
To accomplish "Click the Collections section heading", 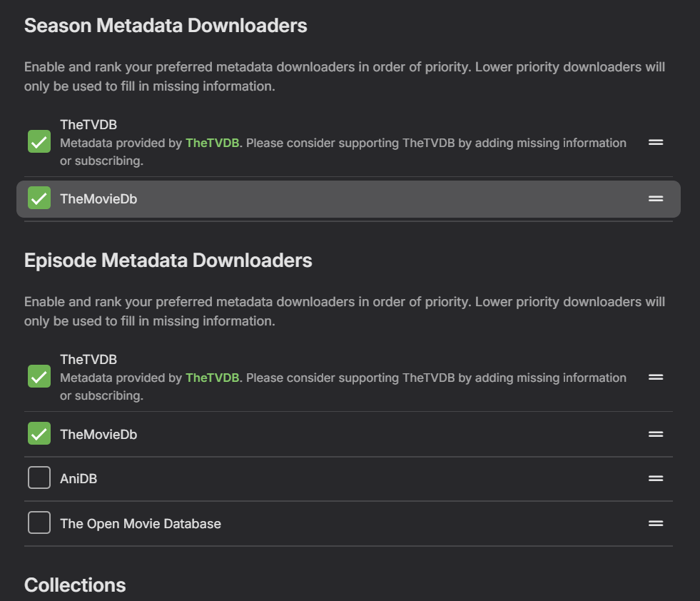I will (75, 585).
